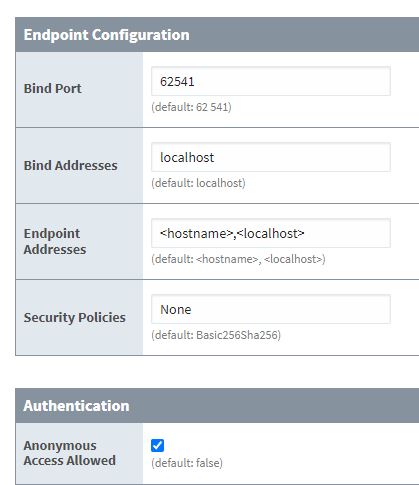
Task: Click the <hostname> entry in Endpoint Addresses field
Action: pyautogui.click(x=196, y=233)
